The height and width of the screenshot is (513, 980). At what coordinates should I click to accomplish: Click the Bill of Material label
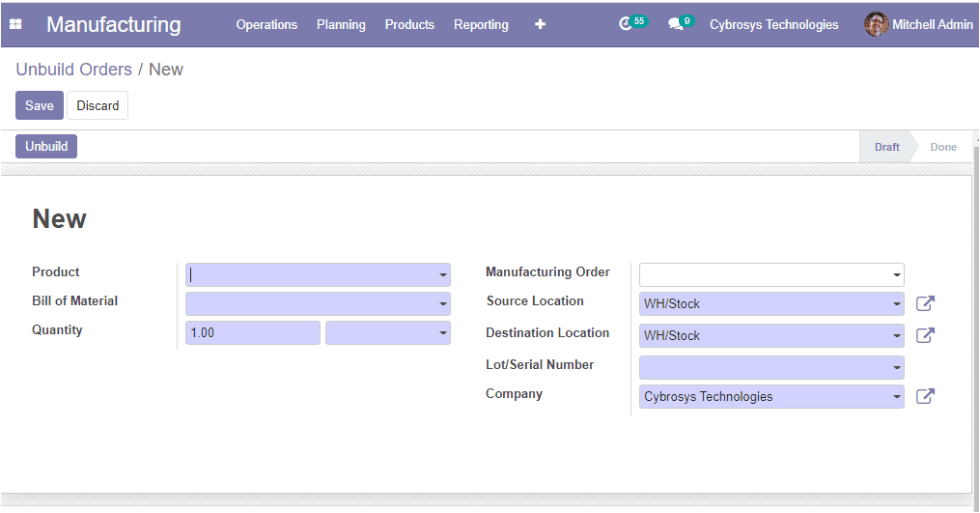click(74, 300)
